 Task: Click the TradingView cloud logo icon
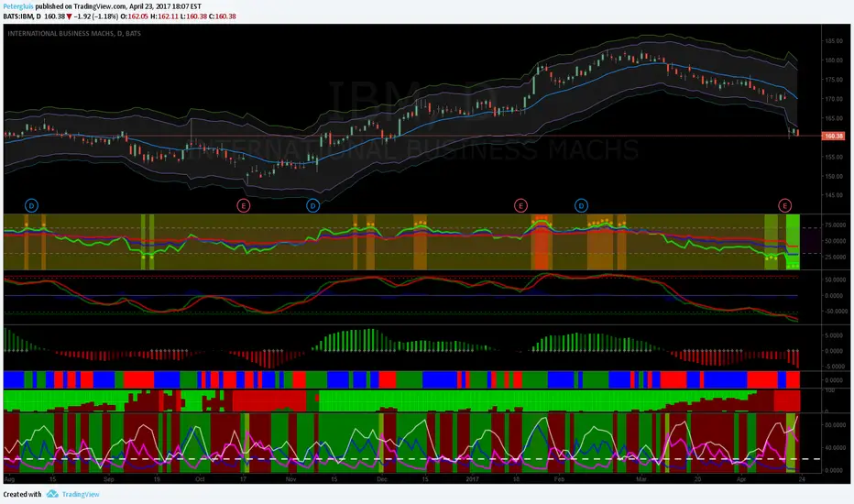point(52,494)
